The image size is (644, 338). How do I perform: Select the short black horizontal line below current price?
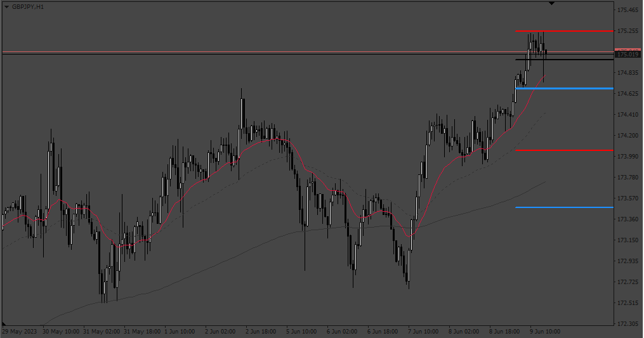pos(564,60)
